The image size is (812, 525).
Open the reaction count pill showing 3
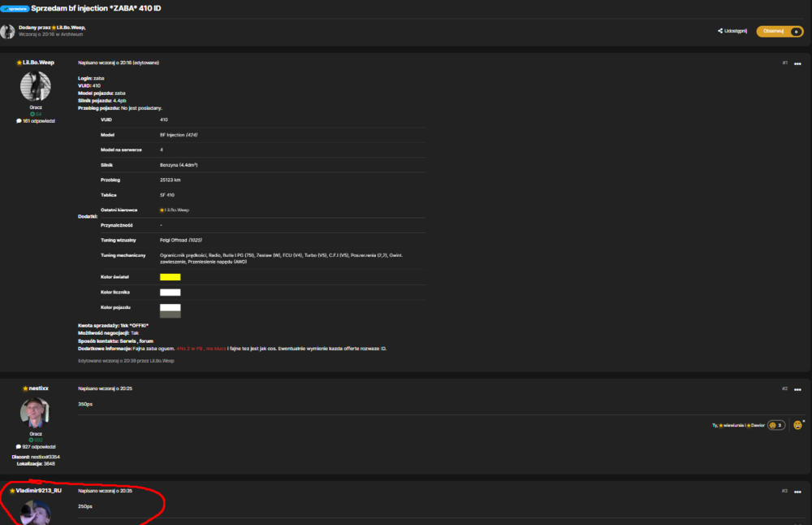coord(776,425)
